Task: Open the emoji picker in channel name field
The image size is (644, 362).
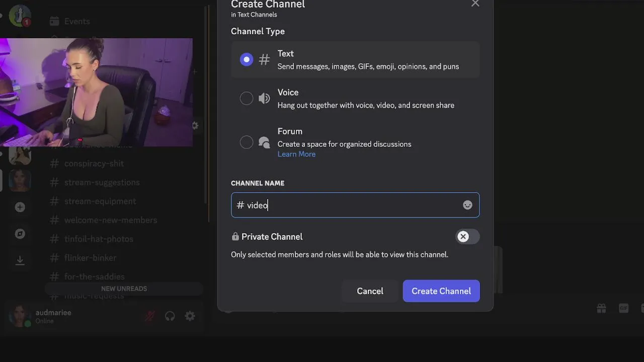Action: [x=467, y=205]
